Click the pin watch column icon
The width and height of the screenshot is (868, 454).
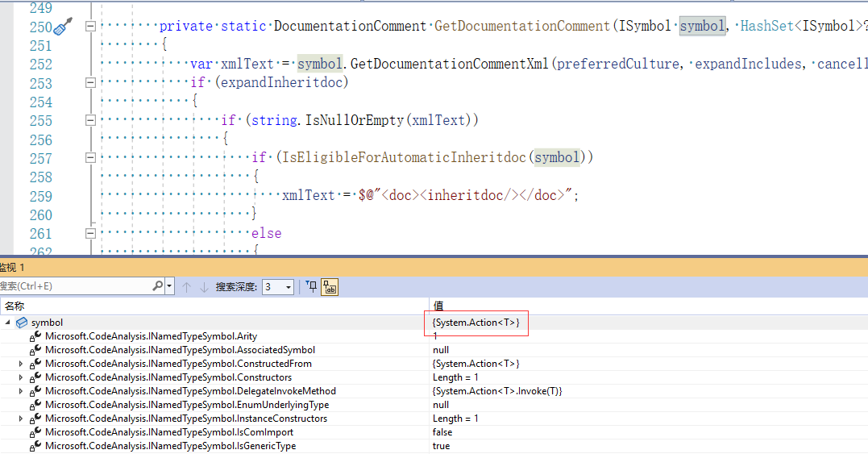pos(311,286)
